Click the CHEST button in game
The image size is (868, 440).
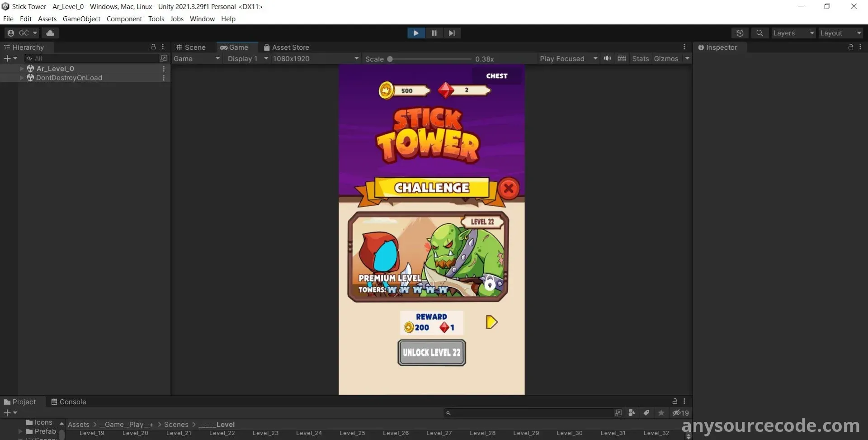[496, 76]
